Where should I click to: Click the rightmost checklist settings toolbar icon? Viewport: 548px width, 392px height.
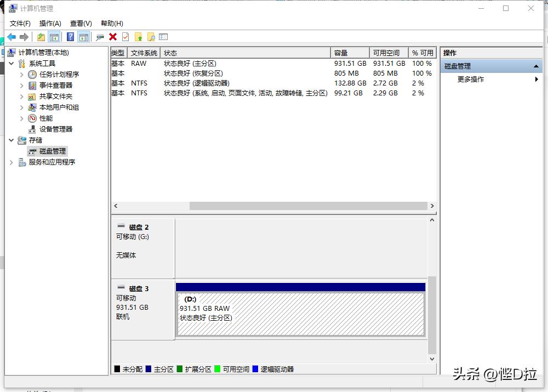tap(163, 37)
